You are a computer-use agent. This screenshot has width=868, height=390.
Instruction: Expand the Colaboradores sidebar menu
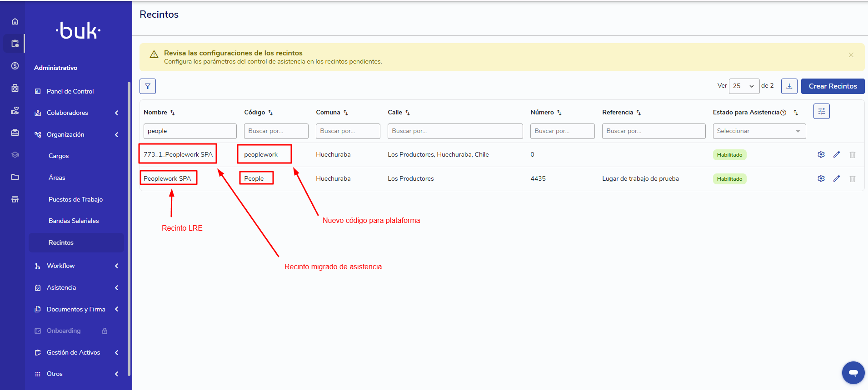76,113
